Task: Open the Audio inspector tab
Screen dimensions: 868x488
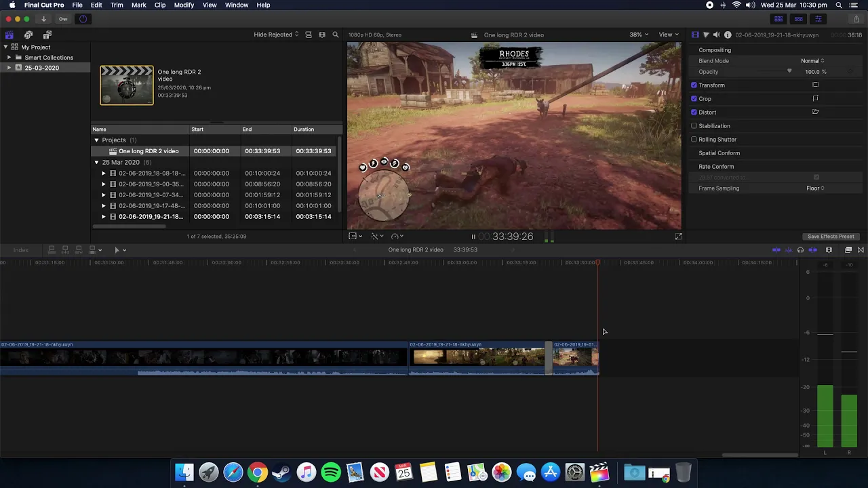Action: tap(717, 35)
